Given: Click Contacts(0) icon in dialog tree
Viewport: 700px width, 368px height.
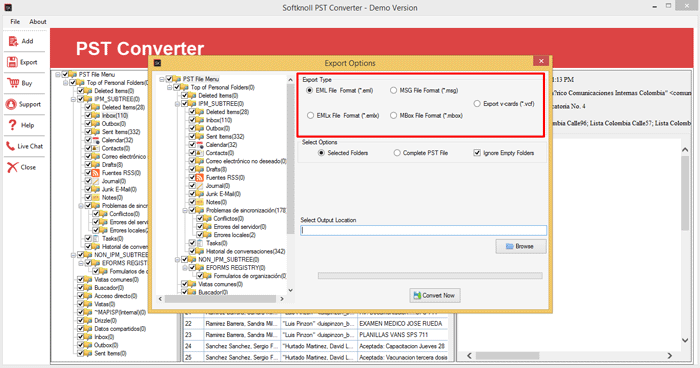Looking at the screenshot, I should pos(200,153).
